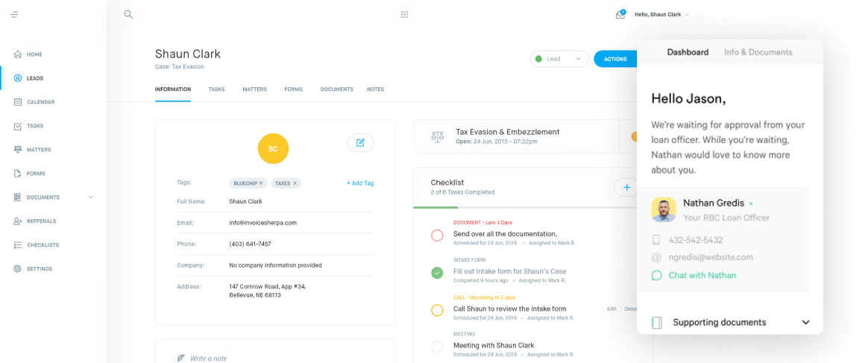Expand Documents submenu in sidebar
This screenshot has height=363, width=868.
(91, 198)
